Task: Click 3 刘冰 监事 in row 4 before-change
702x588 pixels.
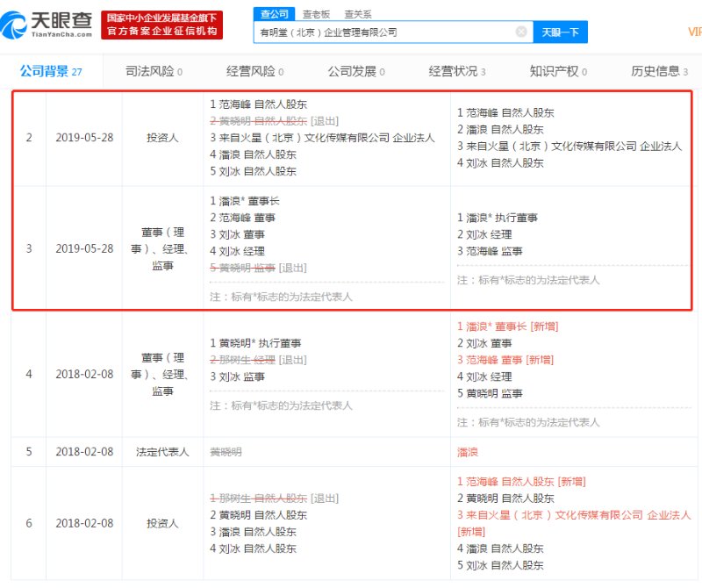Action: pyautogui.click(x=237, y=376)
